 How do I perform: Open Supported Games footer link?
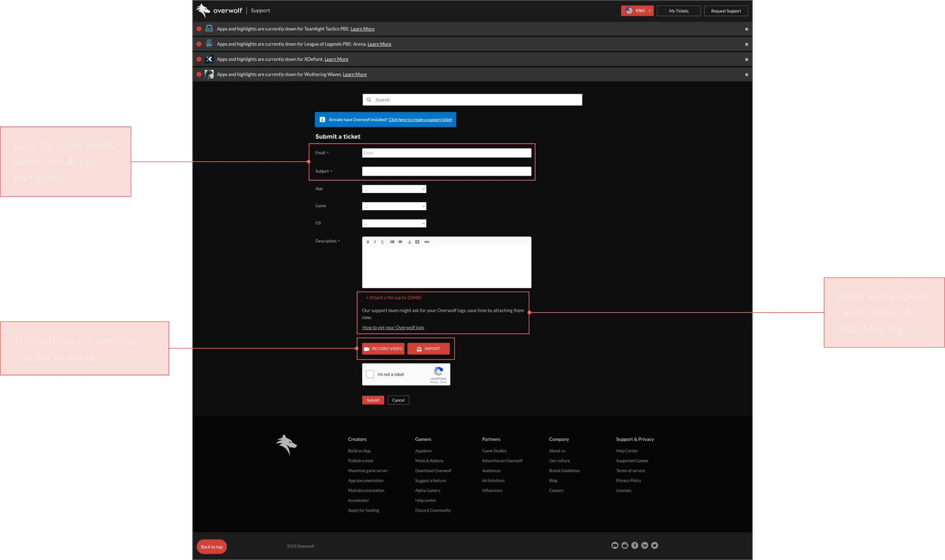(632, 461)
